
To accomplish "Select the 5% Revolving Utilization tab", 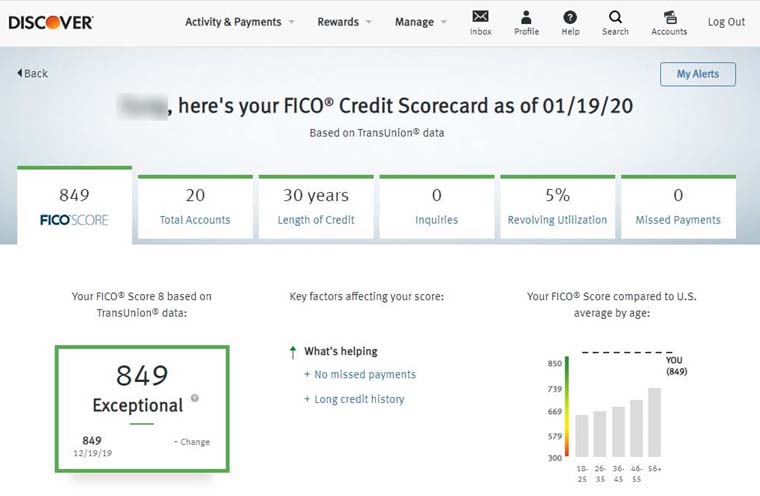I will pyautogui.click(x=557, y=207).
